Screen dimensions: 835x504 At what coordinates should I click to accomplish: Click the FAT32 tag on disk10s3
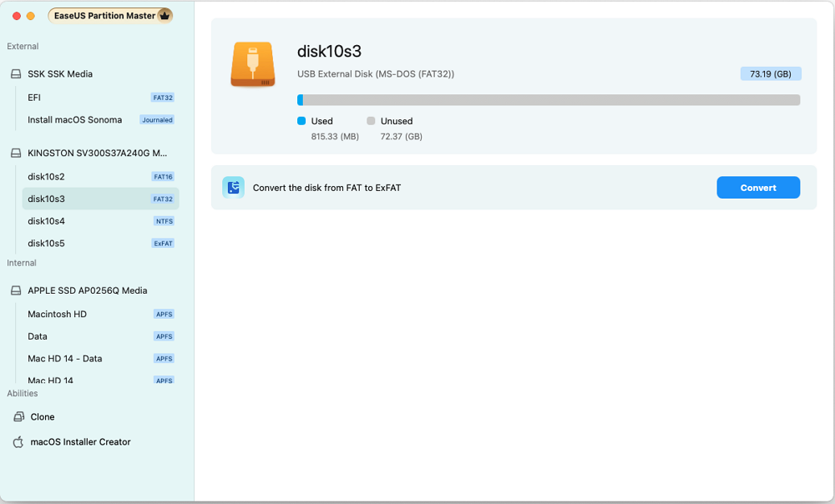tap(163, 199)
